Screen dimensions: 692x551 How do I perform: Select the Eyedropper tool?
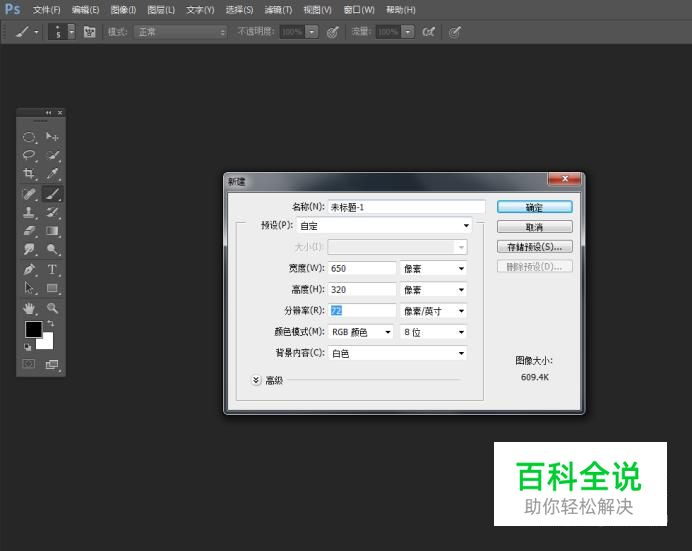click(52, 173)
